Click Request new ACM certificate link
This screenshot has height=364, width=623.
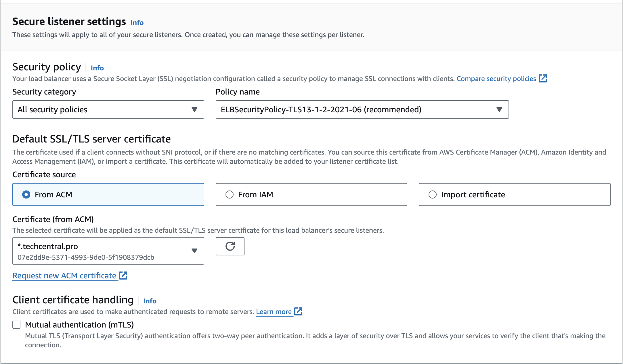pyautogui.click(x=64, y=276)
